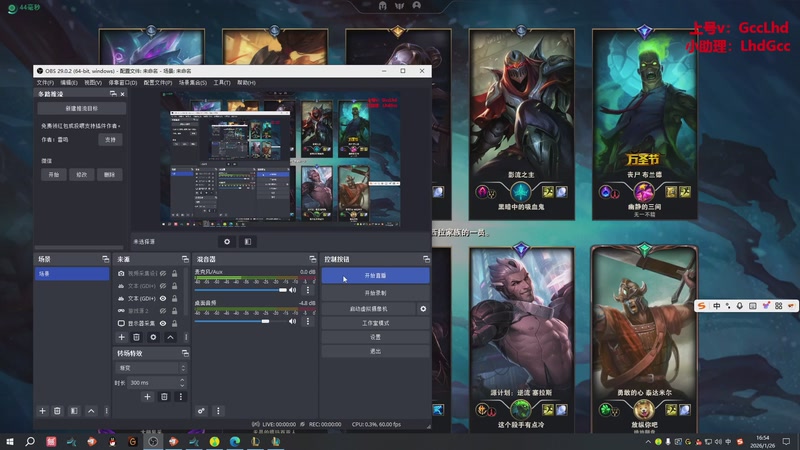Pop out the 控制按钮 dock panel
Viewport: 800px width, 450px height.
[x=426, y=259]
